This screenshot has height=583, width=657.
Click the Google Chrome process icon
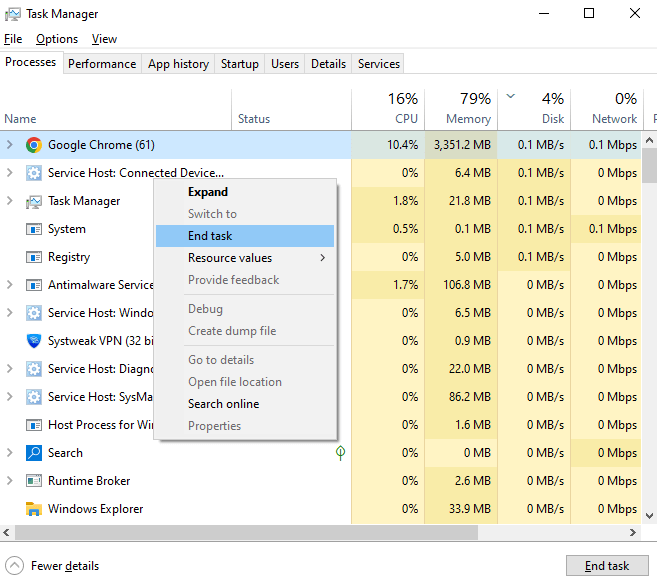(x=33, y=145)
